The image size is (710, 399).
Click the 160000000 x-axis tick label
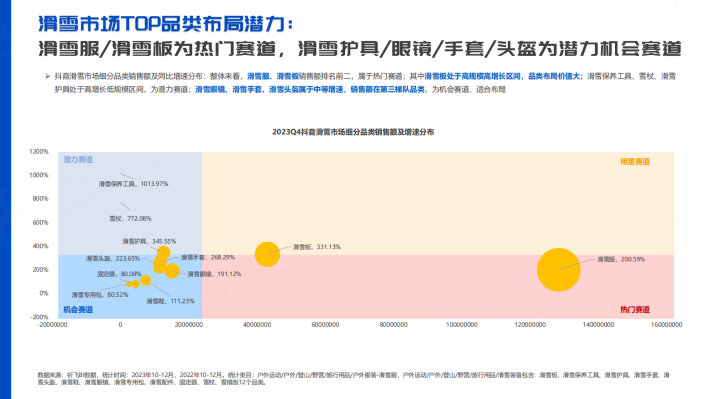click(666, 325)
